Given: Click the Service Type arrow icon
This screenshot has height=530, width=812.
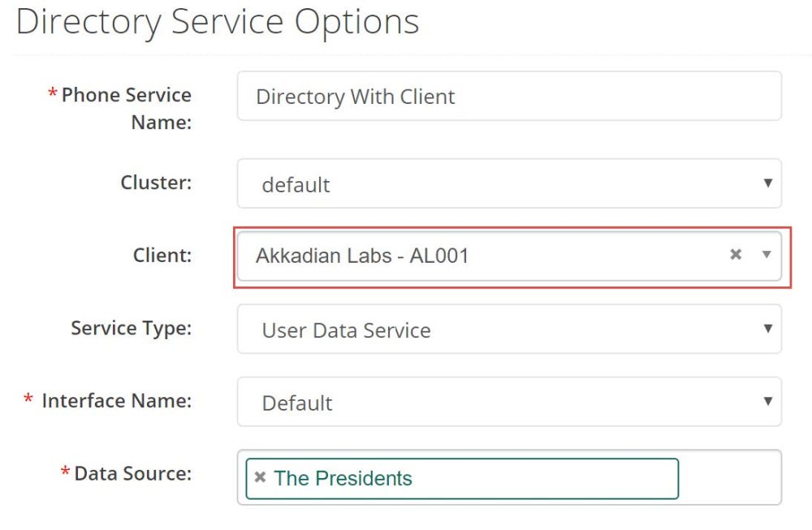Looking at the screenshot, I should [x=767, y=329].
